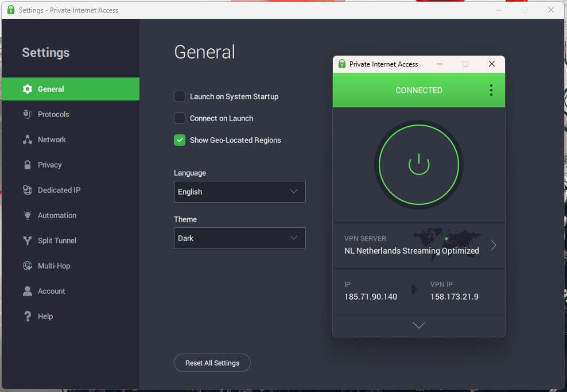Click the Protocols plug icon
Image resolution: width=567 pixels, height=392 pixels.
28,114
